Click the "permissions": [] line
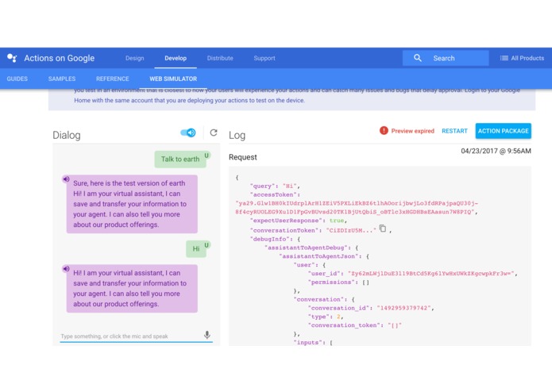This screenshot has width=552, height=392. [338, 282]
